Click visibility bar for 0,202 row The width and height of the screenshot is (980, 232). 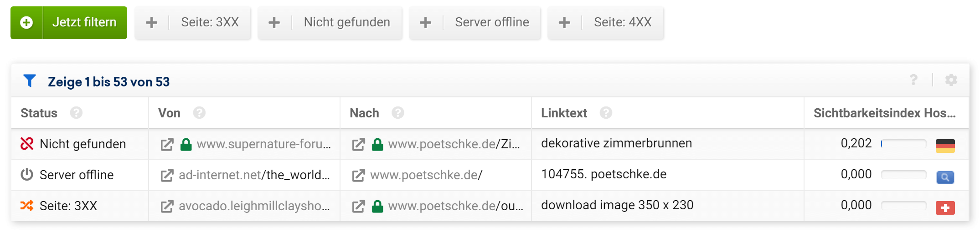(903, 144)
